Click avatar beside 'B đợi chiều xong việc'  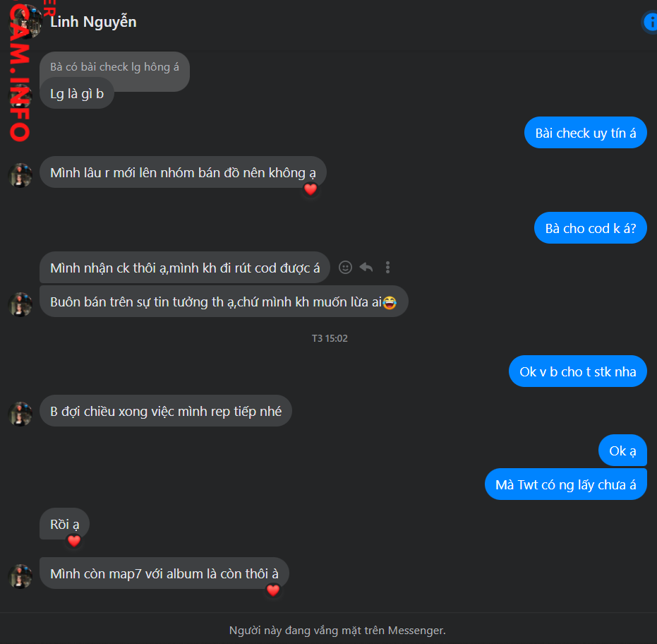[20, 414]
